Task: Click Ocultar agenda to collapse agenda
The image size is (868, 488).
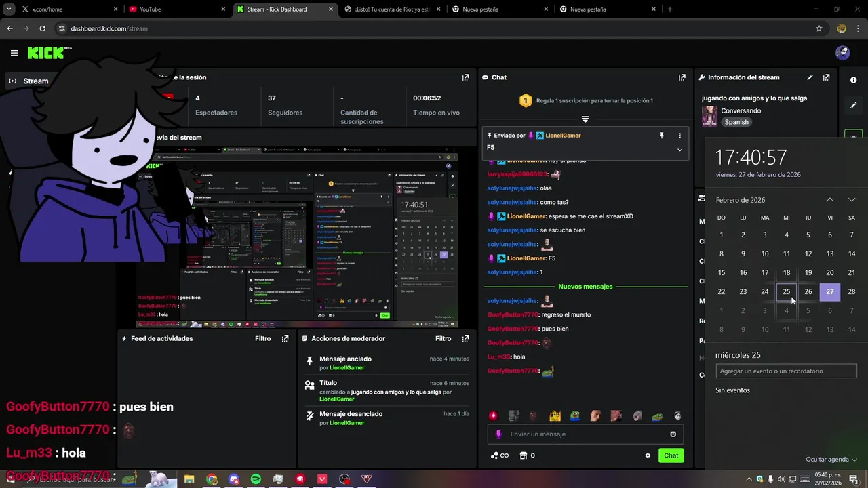Action: tap(831, 460)
